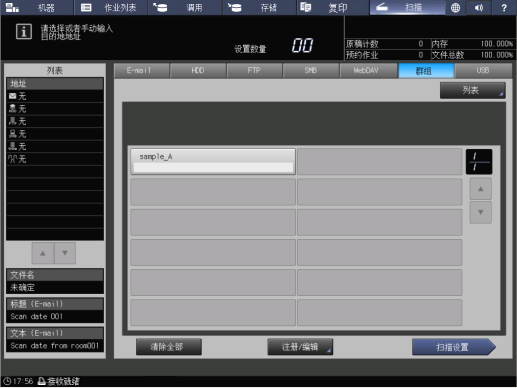Switch to the 存储 (Store) tab
Viewport: 517px width, 388px height.
point(259,7)
